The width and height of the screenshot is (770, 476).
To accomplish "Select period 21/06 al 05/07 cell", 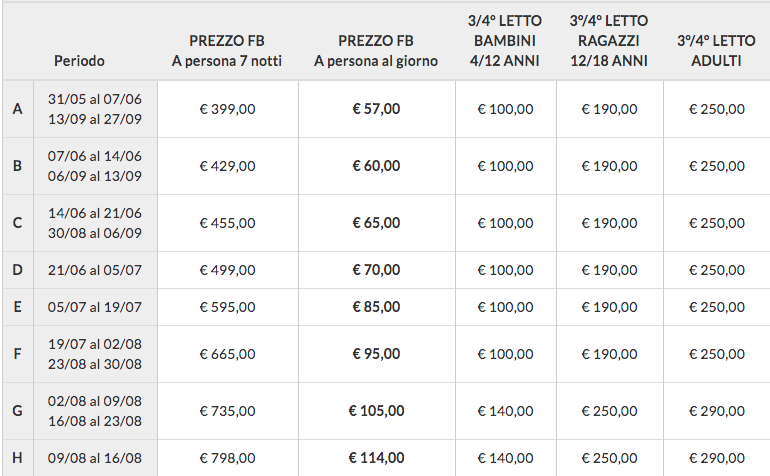I will click(x=95, y=270).
